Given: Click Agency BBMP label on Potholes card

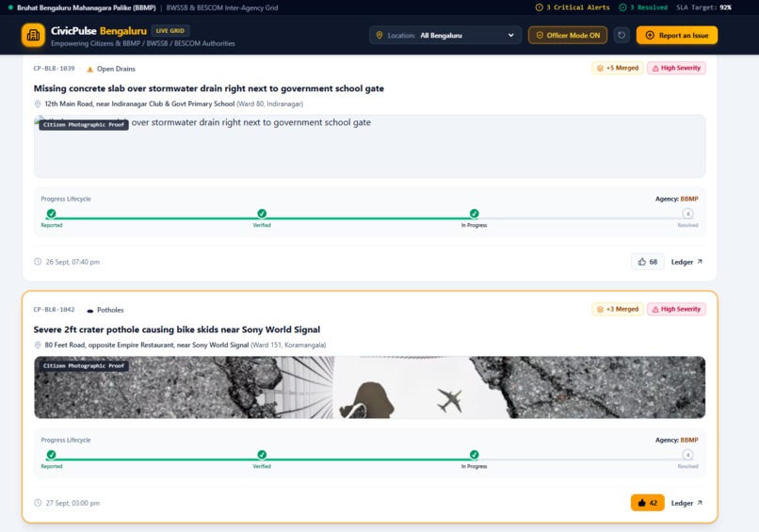Looking at the screenshot, I should [x=677, y=440].
